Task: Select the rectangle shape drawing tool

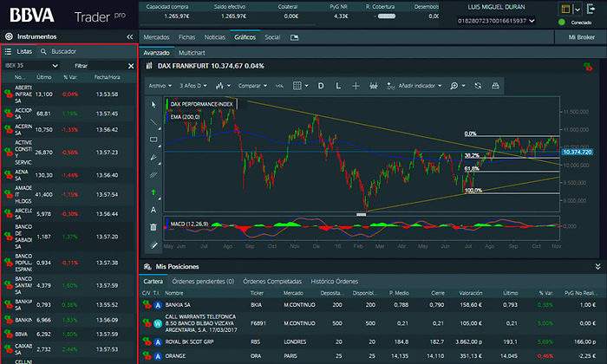Action: (x=153, y=140)
